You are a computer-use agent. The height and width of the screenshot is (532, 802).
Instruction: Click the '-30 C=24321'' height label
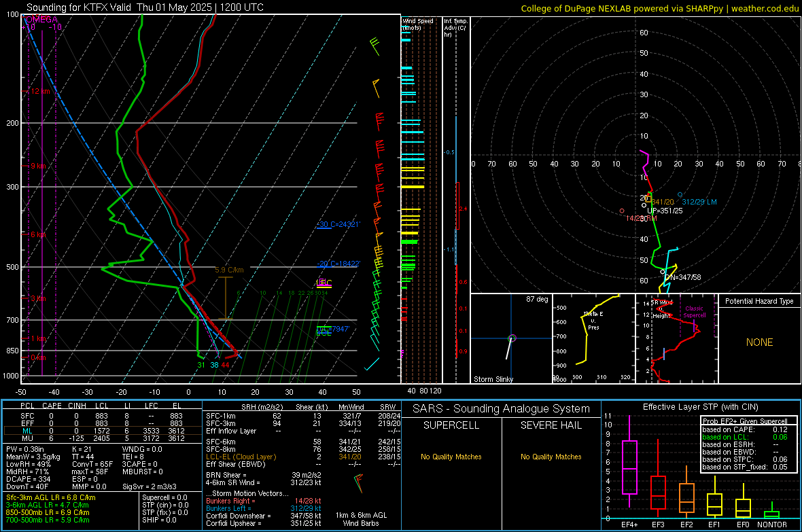pyautogui.click(x=338, y=224)
